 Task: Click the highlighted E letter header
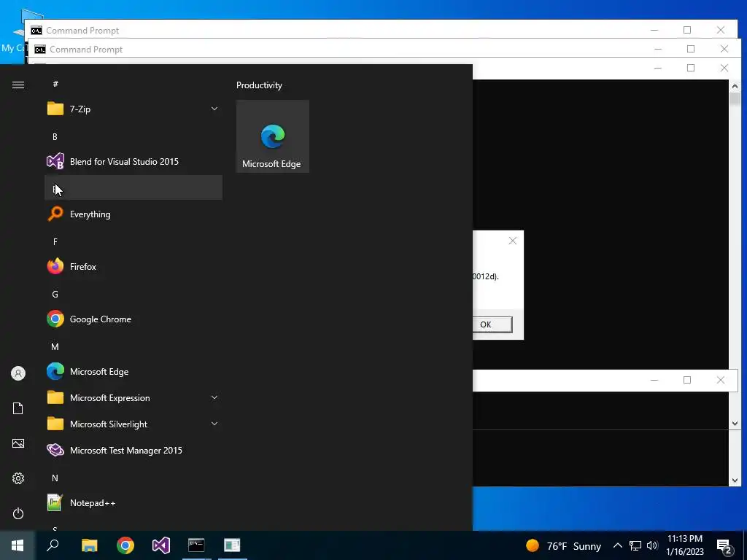click(x=133, y=187)
